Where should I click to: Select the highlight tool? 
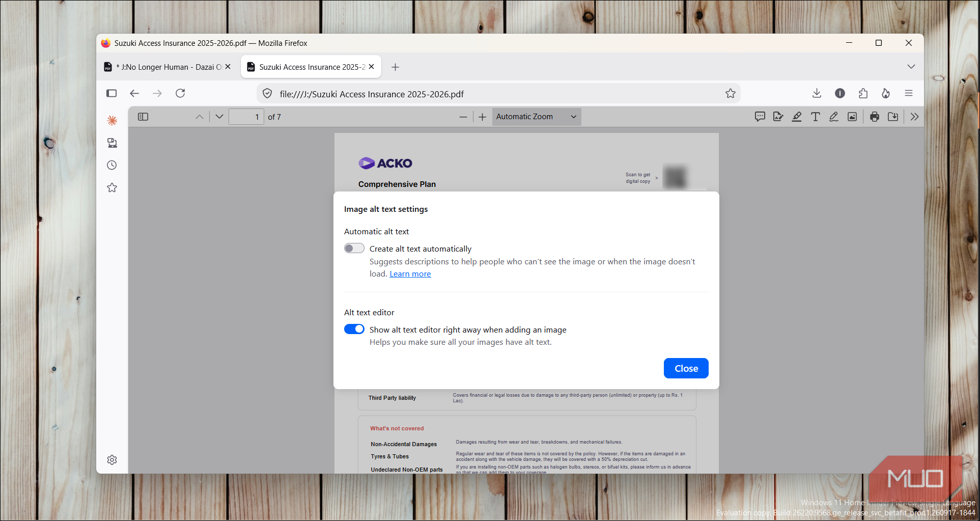coord(797,117)
